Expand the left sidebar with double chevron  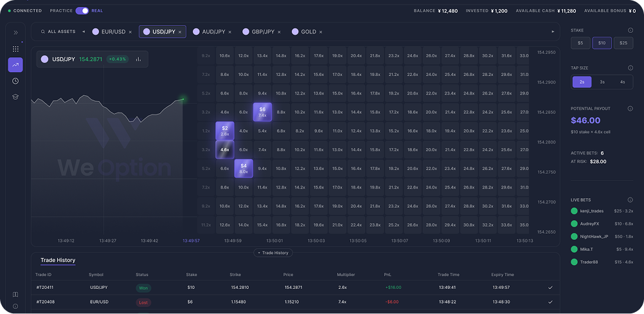point(15,32)
